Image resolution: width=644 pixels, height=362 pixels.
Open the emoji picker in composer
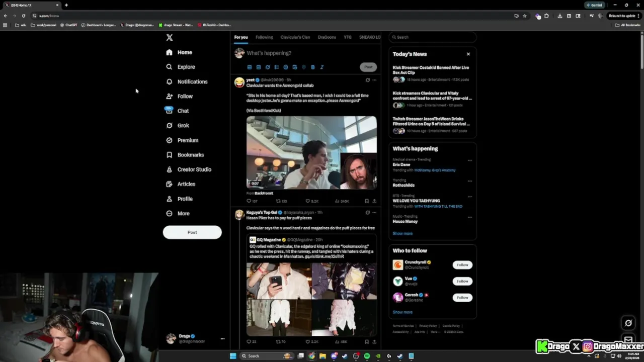click(285, 67)
